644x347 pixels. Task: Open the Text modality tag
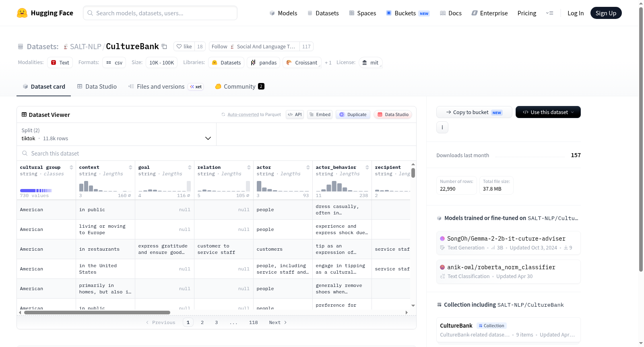pos(60,62)
